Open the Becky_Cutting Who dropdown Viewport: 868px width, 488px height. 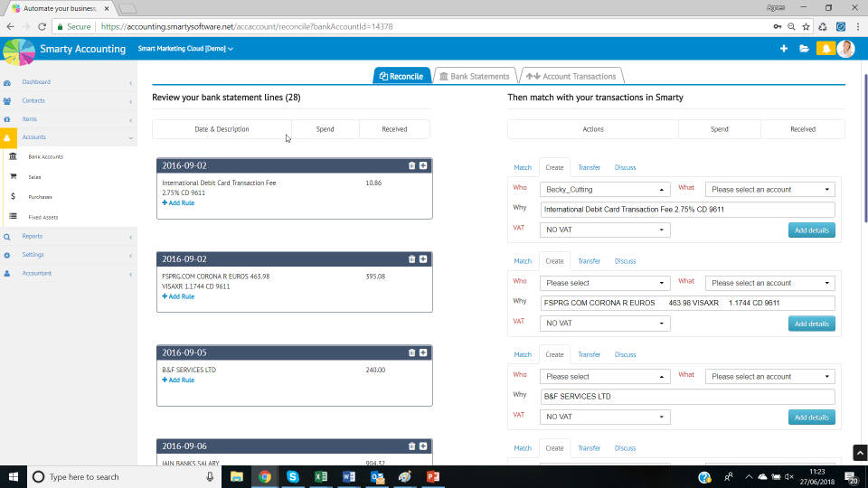(x=605, y=190)
